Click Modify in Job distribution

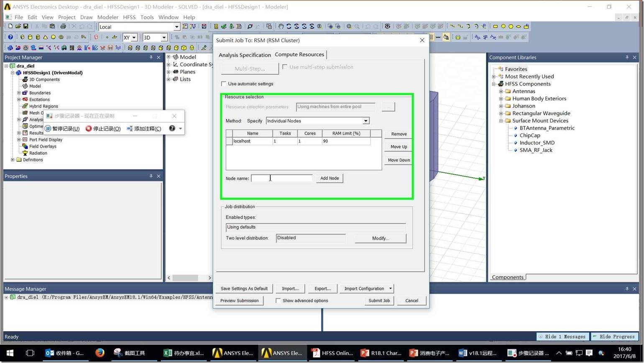[380, 238]
